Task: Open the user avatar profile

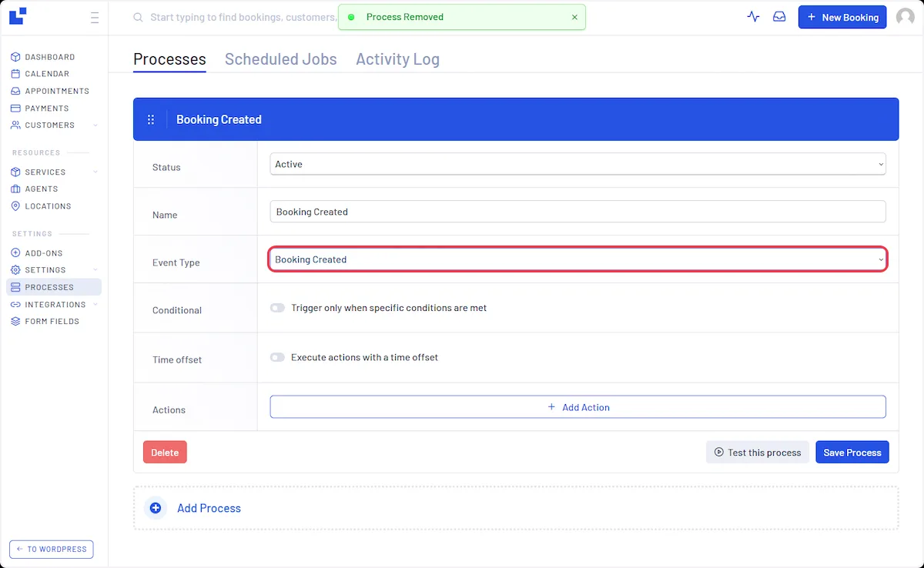Action: [906, 17]
